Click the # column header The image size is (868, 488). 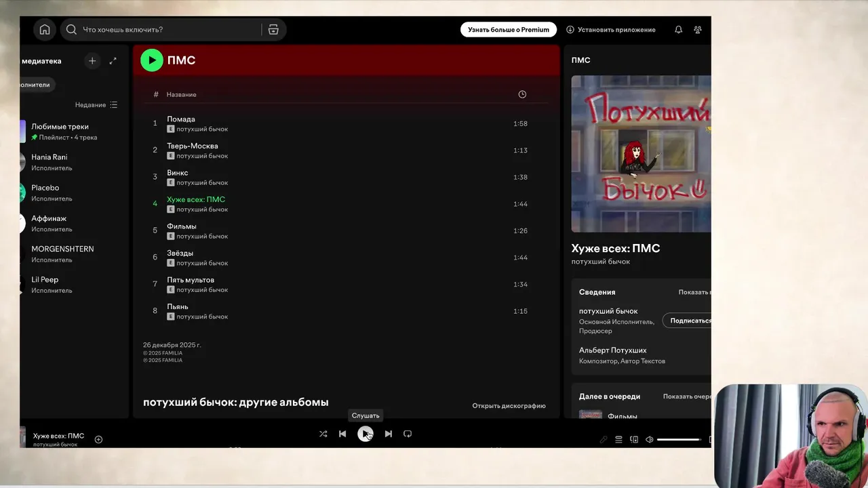[156, 94]
